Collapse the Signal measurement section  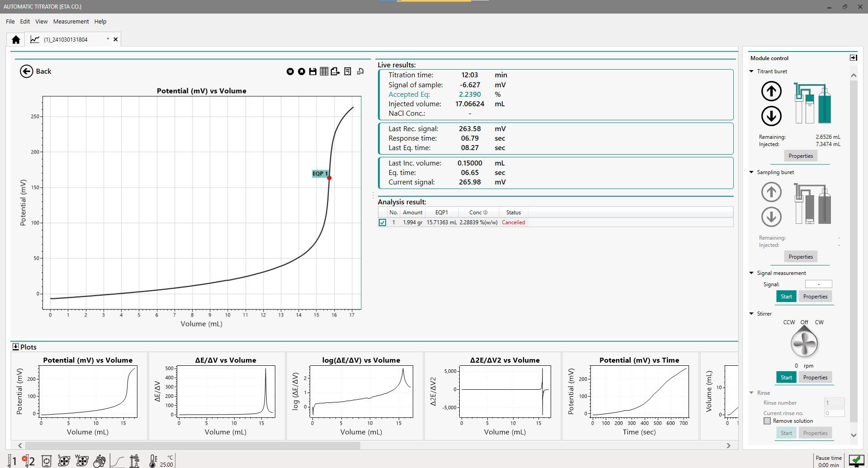(751, 273)
